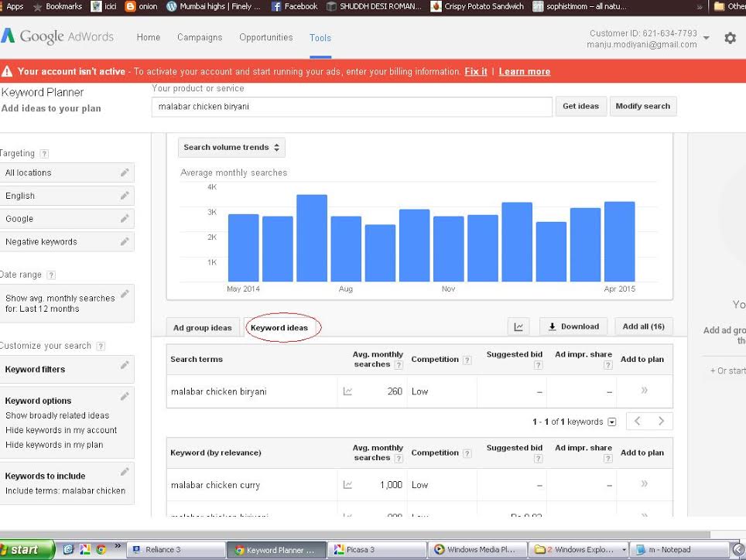Click the product or service input field
746x560 pixels.
(x=351, y=107)
